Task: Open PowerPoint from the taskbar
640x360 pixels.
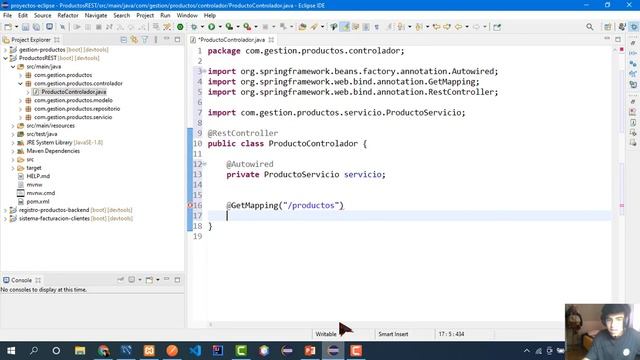Action: tap(310, 351)
